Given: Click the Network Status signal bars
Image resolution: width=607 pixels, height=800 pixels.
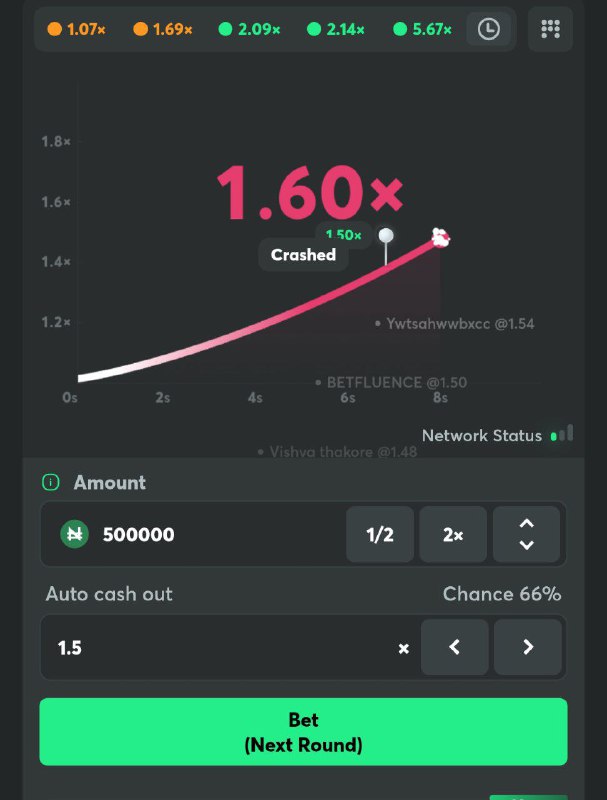Looking at the screenshot, I should click(563, 434).
